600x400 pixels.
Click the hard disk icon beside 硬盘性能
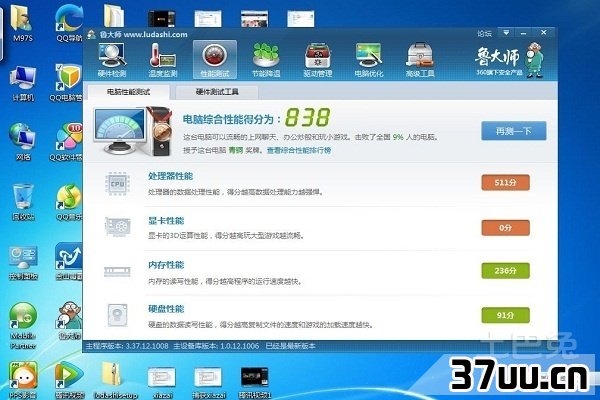click(x=117, y=315)
